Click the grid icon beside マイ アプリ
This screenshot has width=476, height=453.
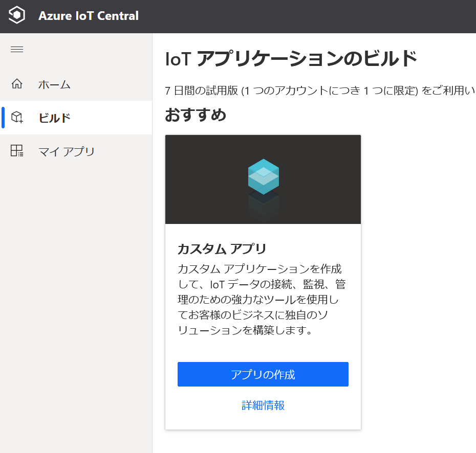pos(17,150)
